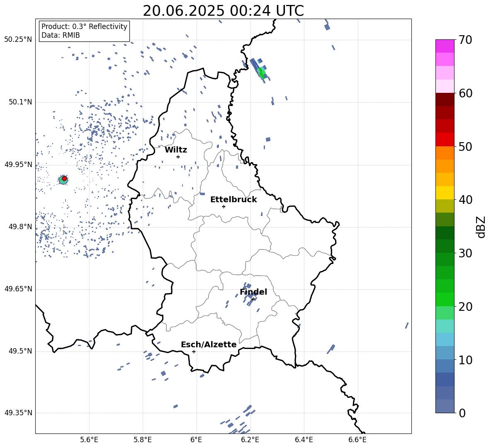The image size is (491, 448).
Task: Click the 49.35°N latitude label
Action: [x=18, y=413]
